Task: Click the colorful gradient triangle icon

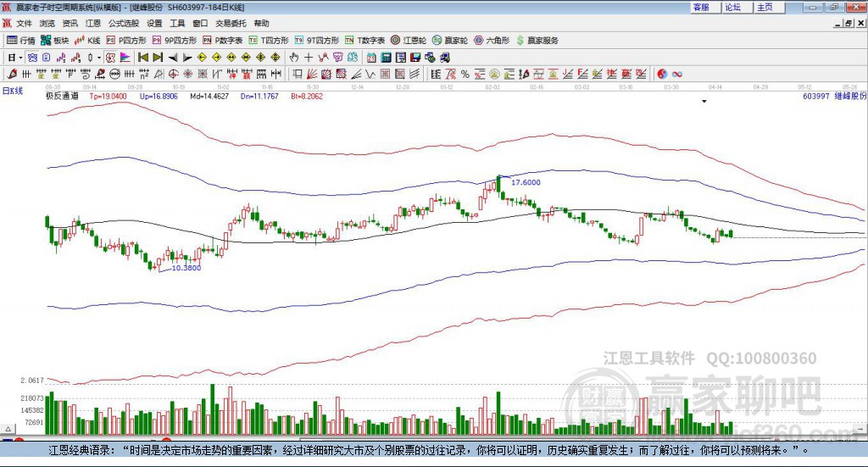Action: coord(125,58)
